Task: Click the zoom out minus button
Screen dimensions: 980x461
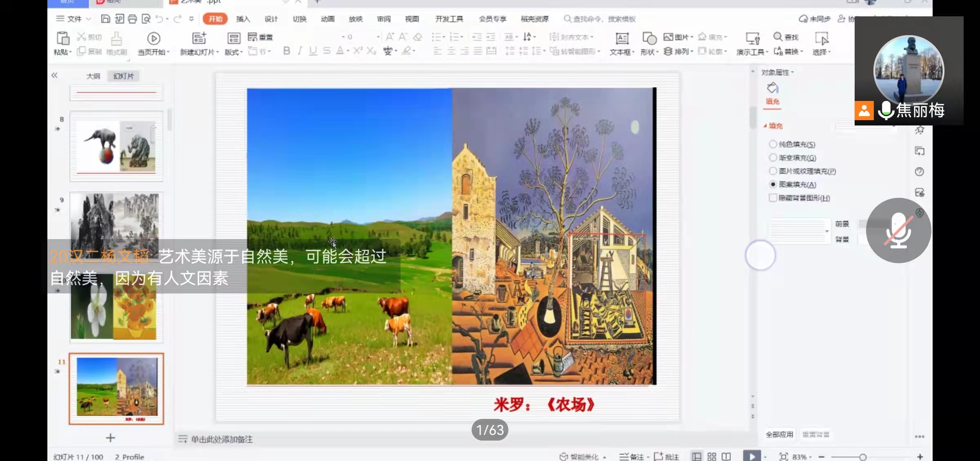Action: point(822,457)
